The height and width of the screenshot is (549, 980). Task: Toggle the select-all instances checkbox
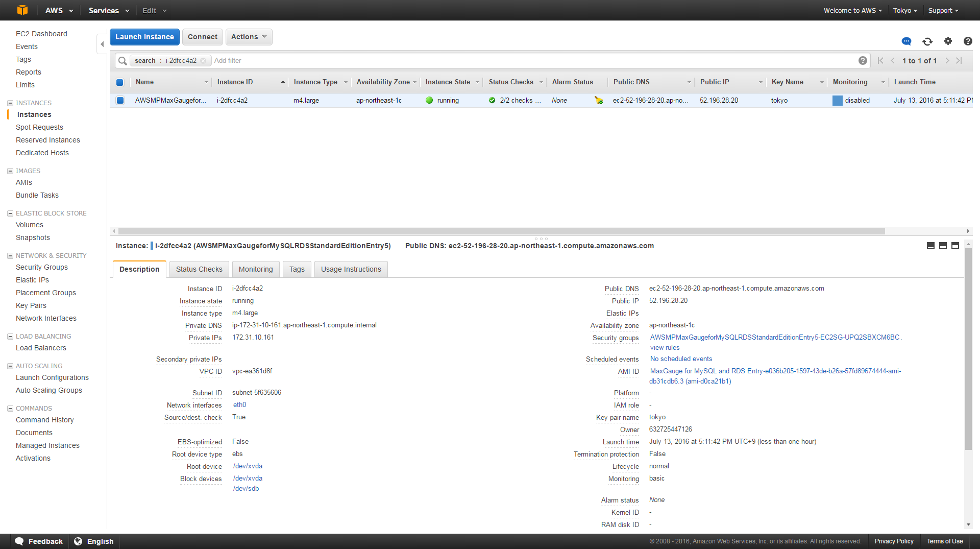120,82
